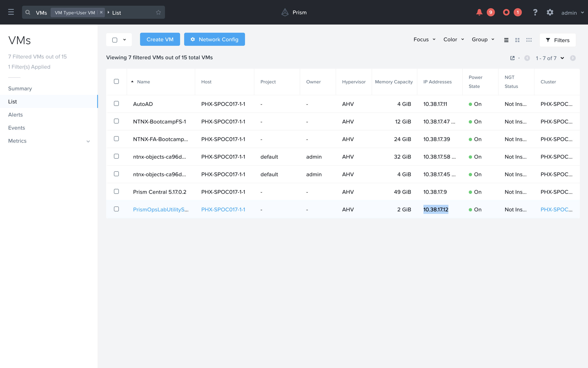Select the NTNX-FA-Bootcamp row checkbox
The height and width of the screenshot is (368, 588).
(x=116, y=138)
